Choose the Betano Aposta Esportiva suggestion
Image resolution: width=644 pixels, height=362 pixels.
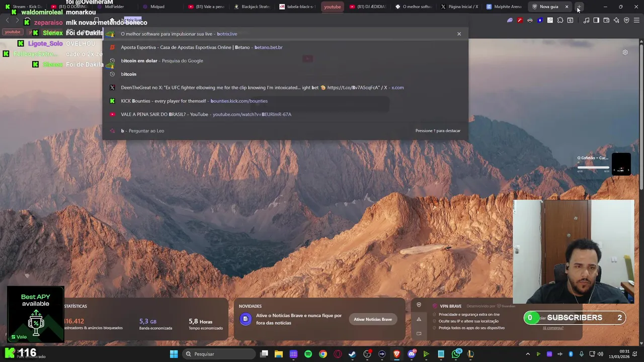285,47
